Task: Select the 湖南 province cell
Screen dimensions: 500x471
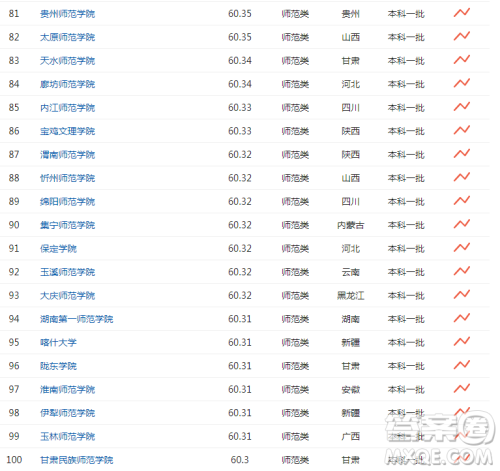Action: (350, 319)
